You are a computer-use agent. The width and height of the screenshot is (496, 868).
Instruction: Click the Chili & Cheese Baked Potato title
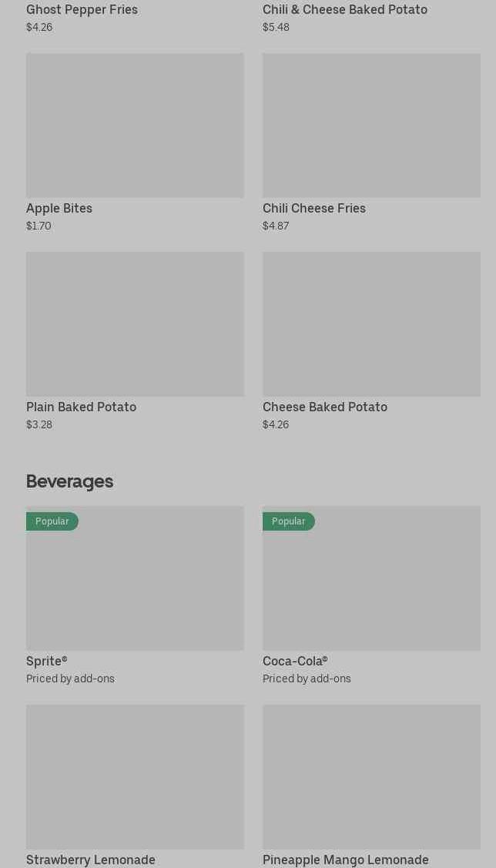(344, 9)
